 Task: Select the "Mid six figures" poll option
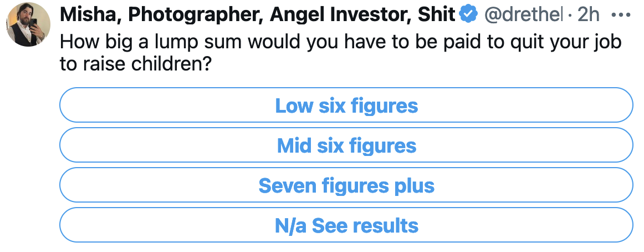pyautogui.click(x=346, y=145)
